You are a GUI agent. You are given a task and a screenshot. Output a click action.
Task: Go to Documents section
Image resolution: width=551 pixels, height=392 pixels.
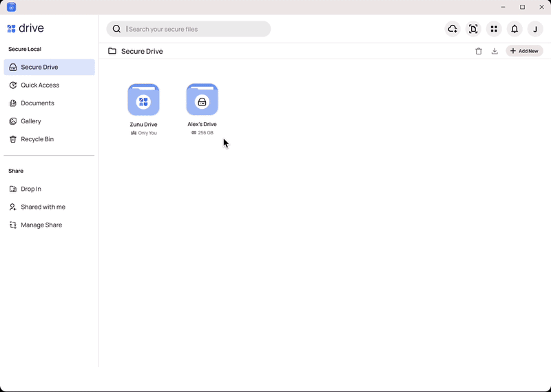point(37,103)
